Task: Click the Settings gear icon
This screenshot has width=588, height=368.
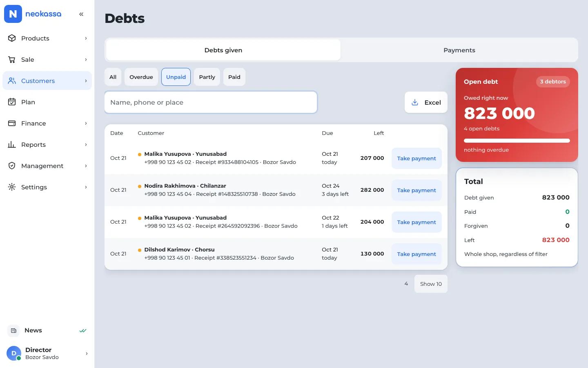Action: (12, 187)
